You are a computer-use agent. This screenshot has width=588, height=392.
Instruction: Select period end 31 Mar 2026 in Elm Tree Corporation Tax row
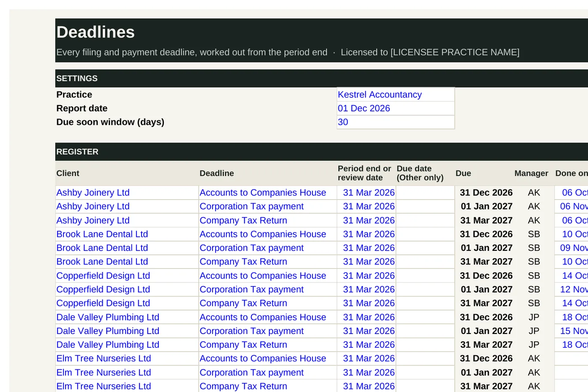click(x=366, y=372)
